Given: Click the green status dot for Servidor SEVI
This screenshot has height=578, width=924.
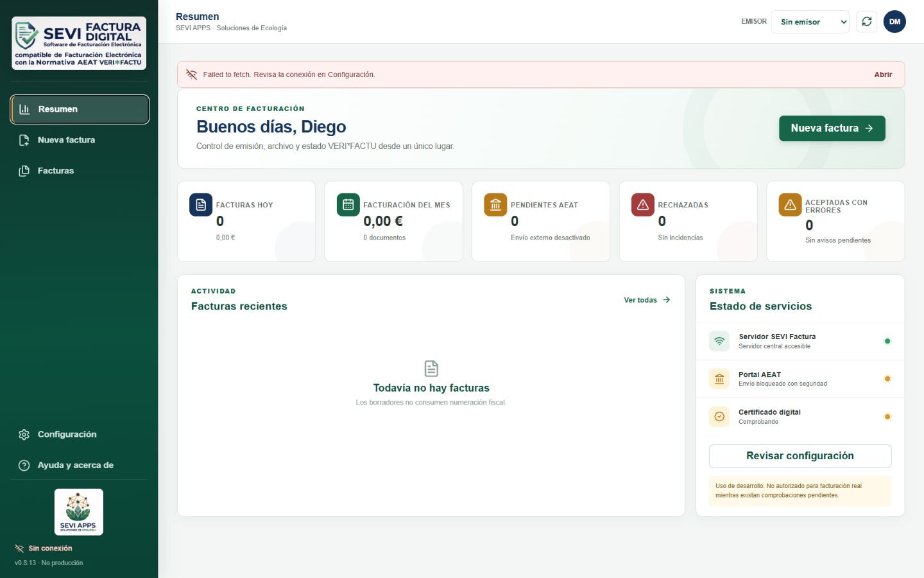Looking at the screenshot, I should tap(887, 341).
